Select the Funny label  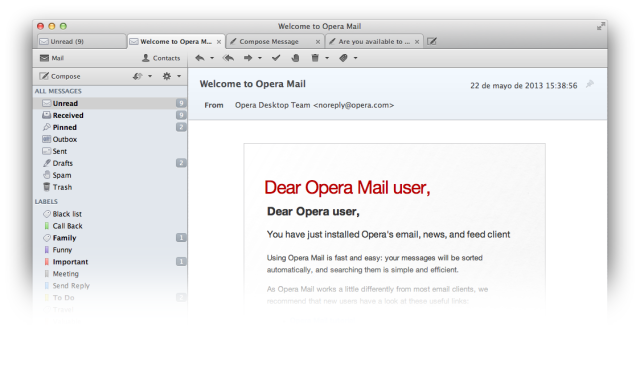(110, 250)
